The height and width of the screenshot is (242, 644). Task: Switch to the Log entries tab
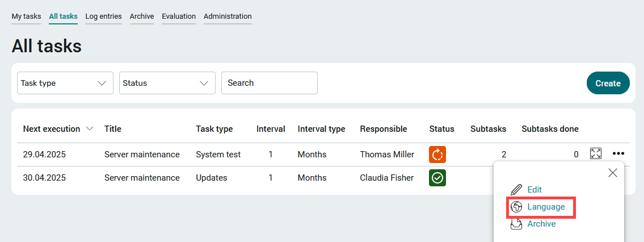pyautogui.click(x=103, y=16)
